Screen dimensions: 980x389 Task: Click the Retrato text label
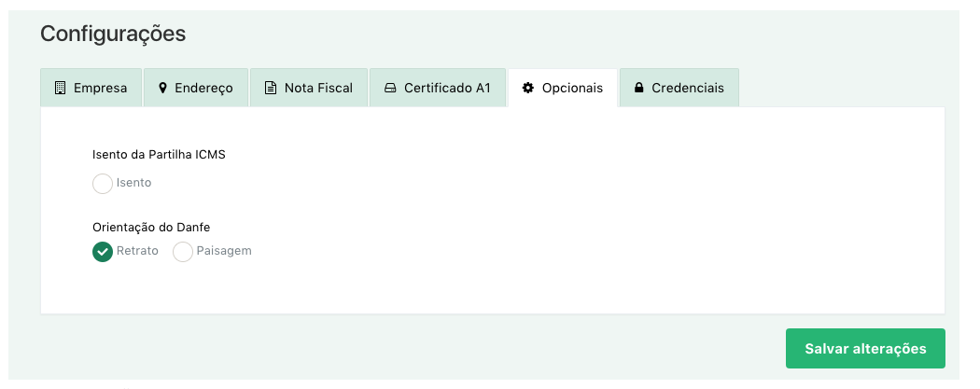pyautogui.click(x=137, y=251)
